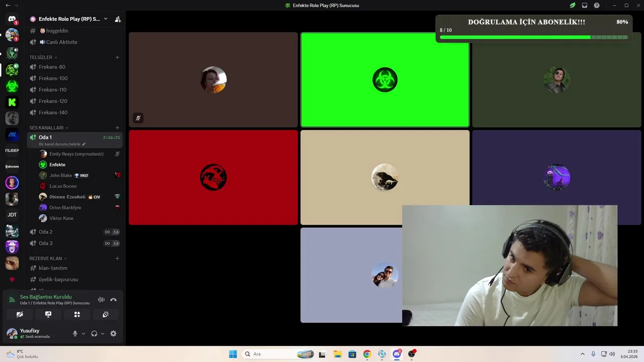This screenshot has height=362, width=644.
Task: Select the green biohazard participant tile
Action: click(x=385, y=80)
